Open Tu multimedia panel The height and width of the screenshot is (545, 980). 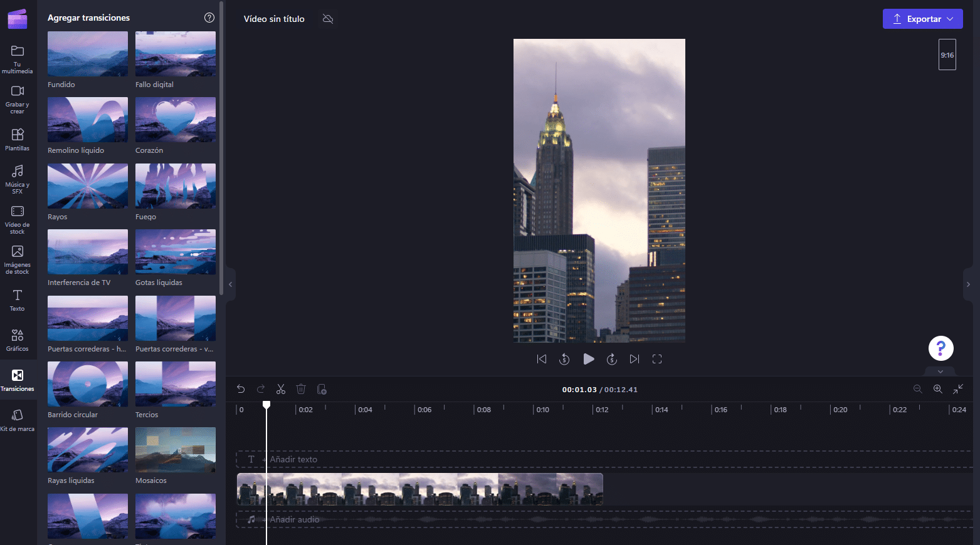point(18,60)
